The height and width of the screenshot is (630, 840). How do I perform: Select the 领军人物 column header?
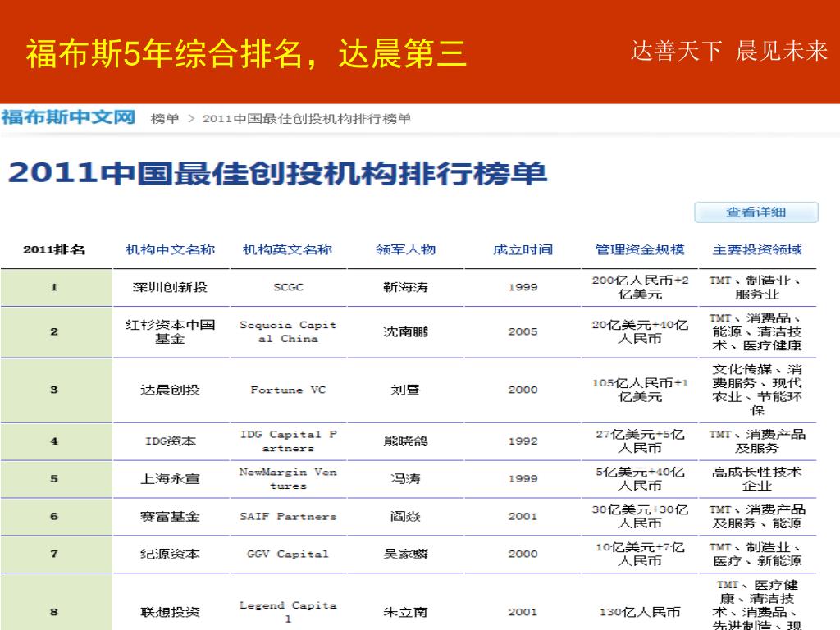click(x=405, y=249)
